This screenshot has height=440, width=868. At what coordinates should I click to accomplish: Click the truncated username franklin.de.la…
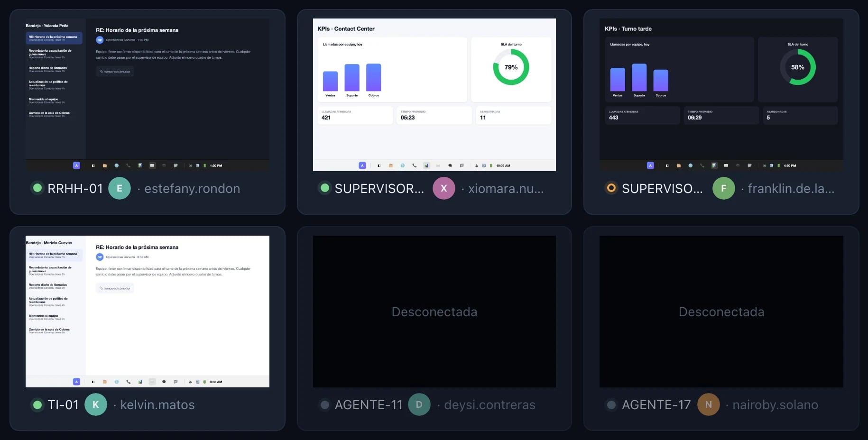coord(791,189)
